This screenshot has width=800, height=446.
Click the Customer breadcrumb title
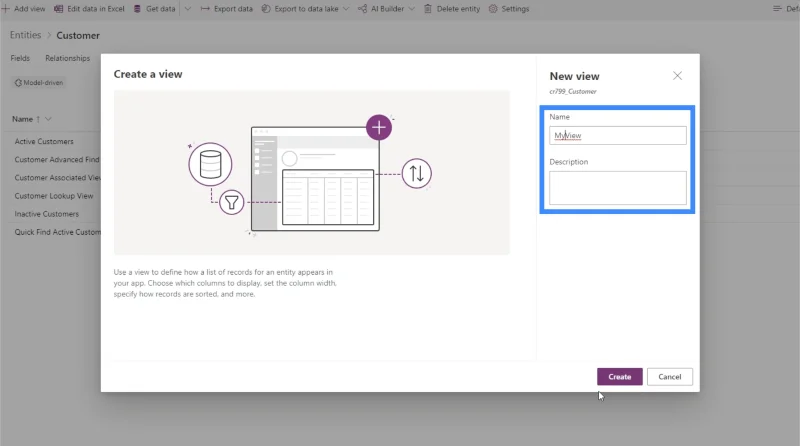tap(78, 35)
